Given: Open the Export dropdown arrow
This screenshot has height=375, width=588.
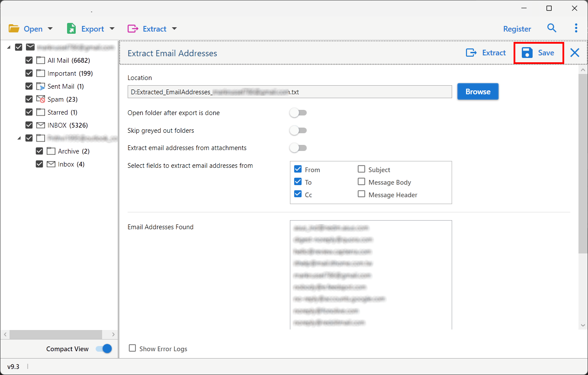Looking at the screenshot, I should (x=112, y=29).
